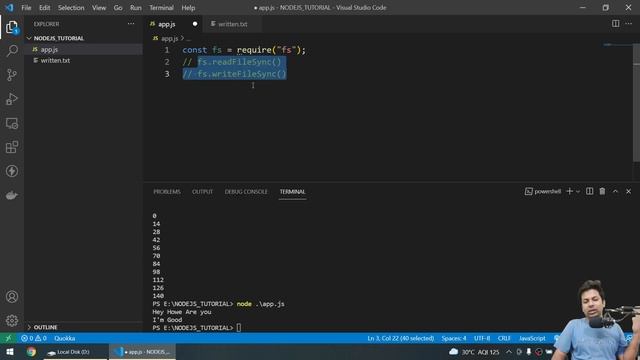Open the launch profile dropdown arrow next to plus

click(578, 191)
